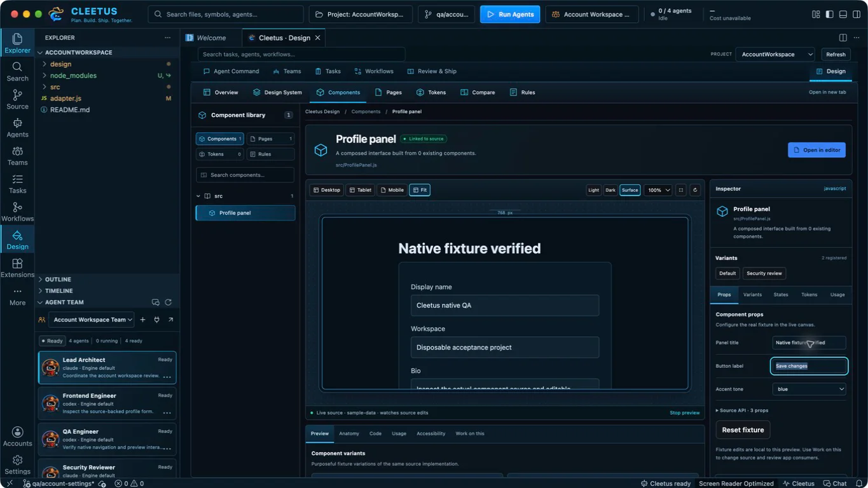
Task: Open the notifications bell in status bar
Action: point(859,484)
